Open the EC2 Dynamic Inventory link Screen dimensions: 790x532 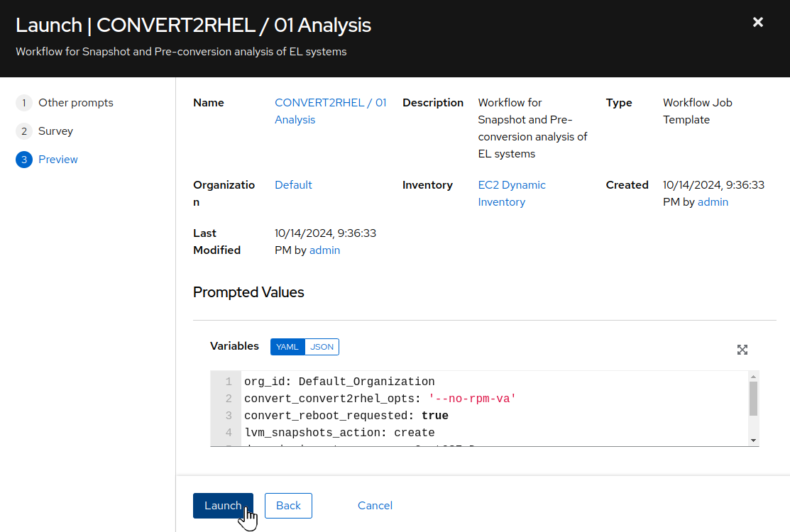click(x=511, y=193)
